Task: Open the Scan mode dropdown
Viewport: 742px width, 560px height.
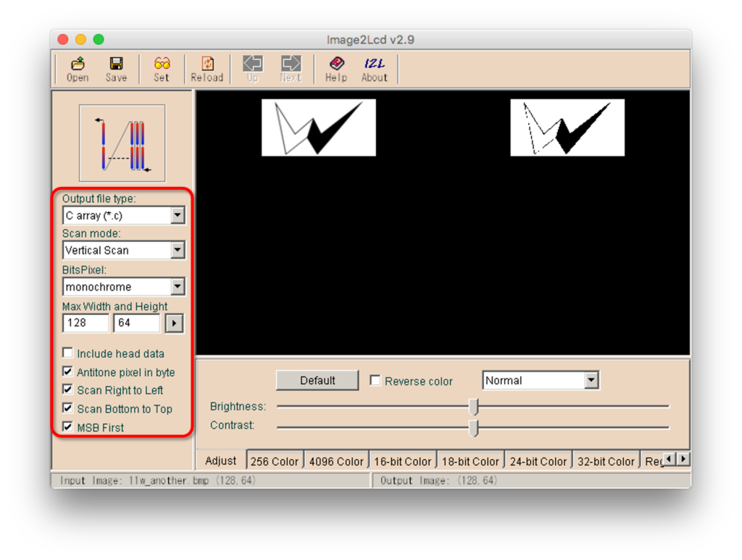Action: pos(178,250)
